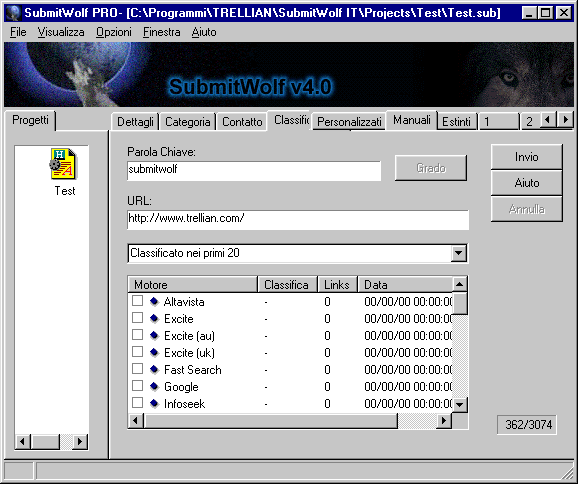
Task: Open the File menu
Action: (18, 32)
